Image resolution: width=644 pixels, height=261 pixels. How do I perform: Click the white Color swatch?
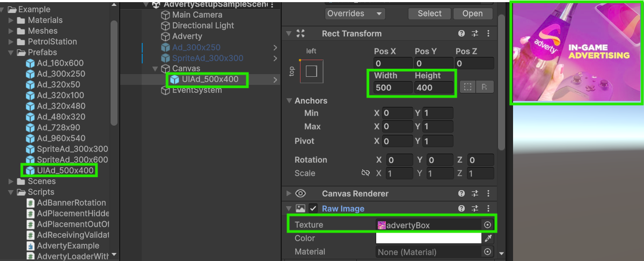pos(428,238)
